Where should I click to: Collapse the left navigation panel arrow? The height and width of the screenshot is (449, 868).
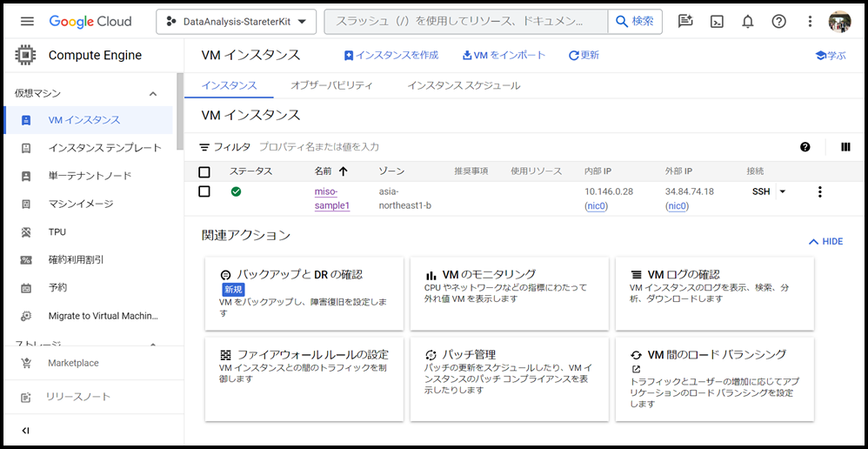coord(25,431)
